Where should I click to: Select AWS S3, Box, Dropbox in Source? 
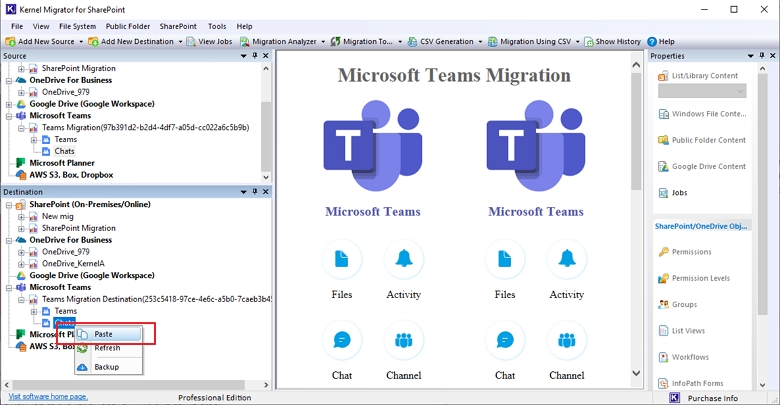[x=71, y=175]
